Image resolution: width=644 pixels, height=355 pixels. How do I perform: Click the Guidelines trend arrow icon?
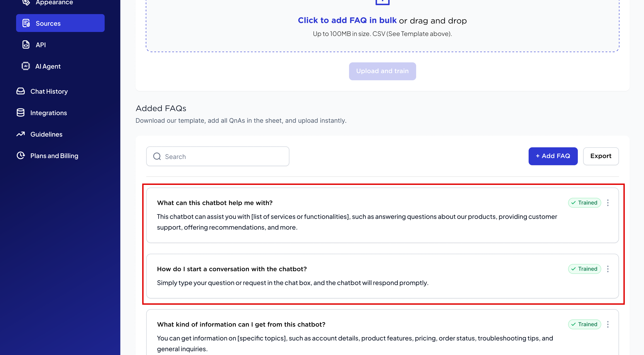tap(21, 134)
